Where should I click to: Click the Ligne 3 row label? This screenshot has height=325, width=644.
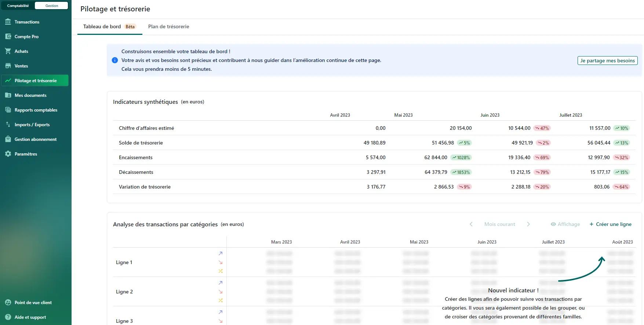[x=124, y=321]
